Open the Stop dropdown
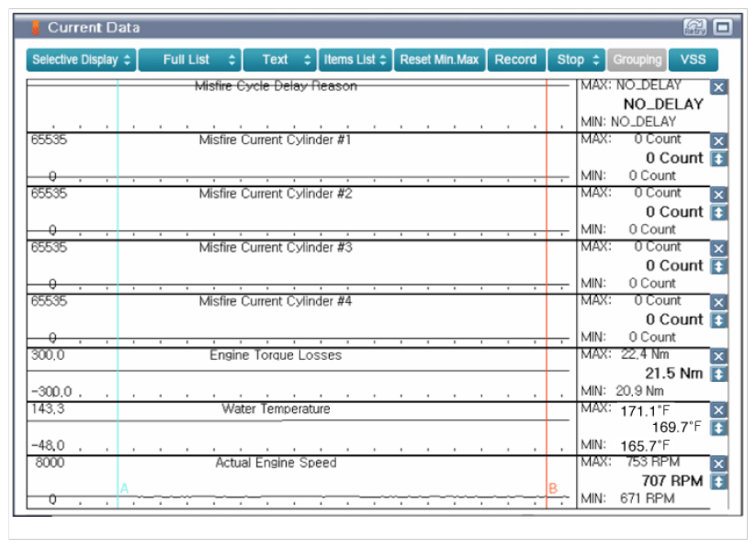Screen dimensions: 756x548 (578, 60)
